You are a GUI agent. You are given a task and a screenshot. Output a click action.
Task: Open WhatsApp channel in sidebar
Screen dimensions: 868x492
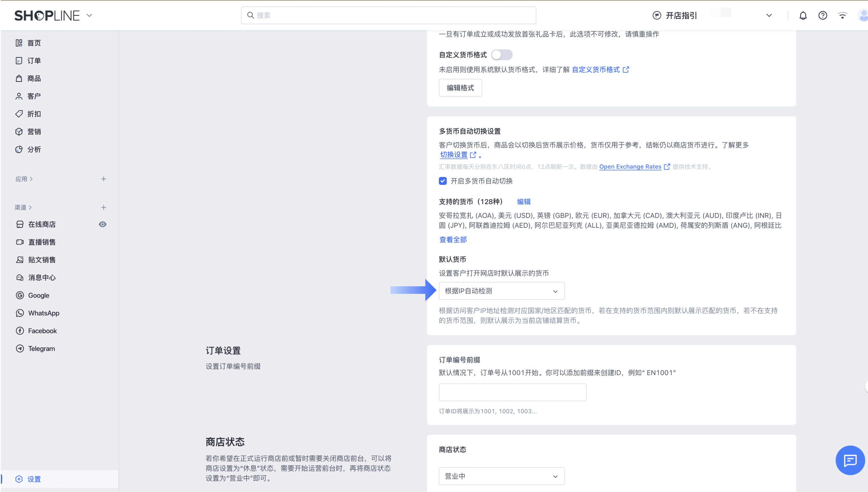coord(43,313)
